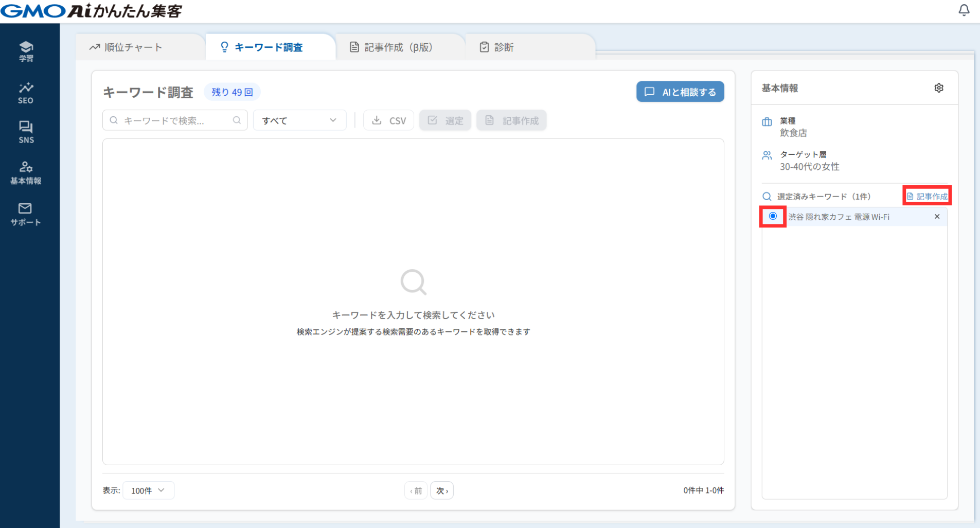
Task: Click the magnifier icon in search box
Action: pos(237,120)
